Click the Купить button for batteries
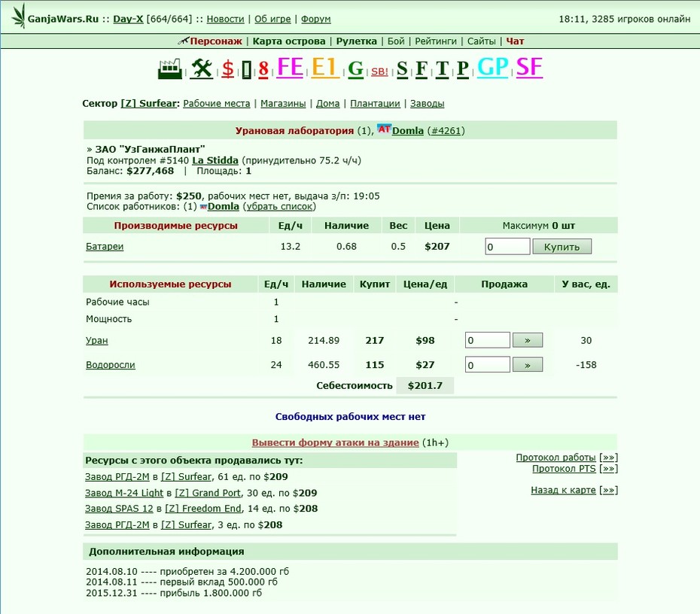700x614 pixels. tap(562, 247)
